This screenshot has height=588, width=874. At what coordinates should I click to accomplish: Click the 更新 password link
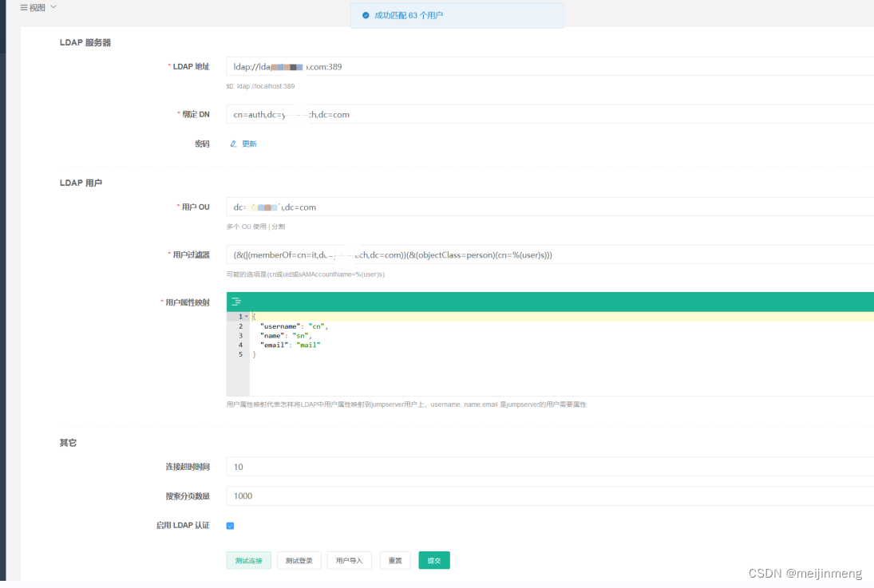pyautogui.click(x=249, y=144)
